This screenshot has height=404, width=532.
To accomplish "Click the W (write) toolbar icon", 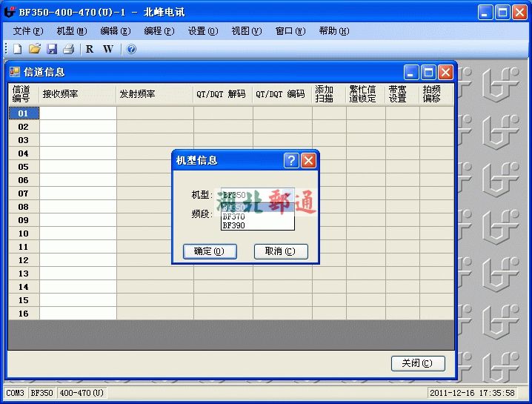I will [108, 49].
